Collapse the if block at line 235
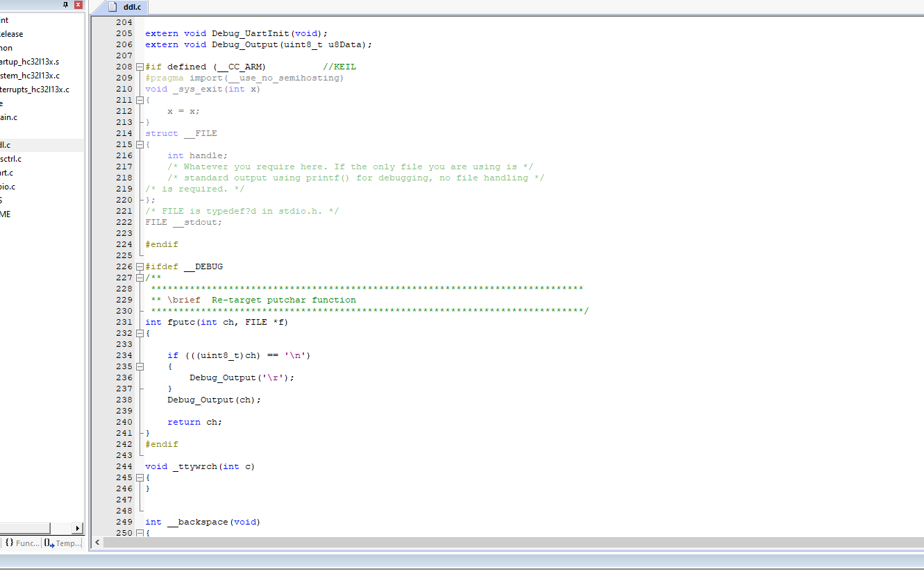The width and height of the screenshot is (924, 578). [x=140, y=366]
